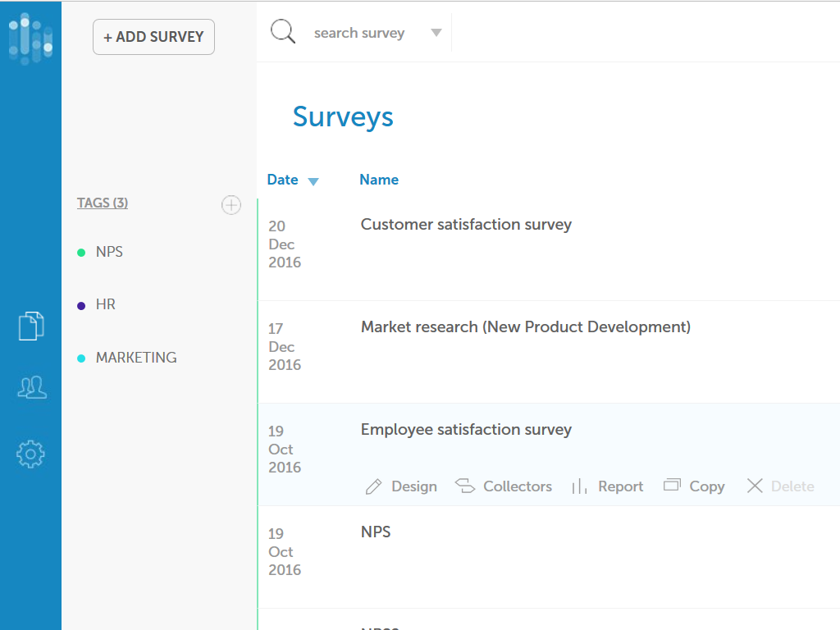Select the Design pencil icon for Employee satisfaction survey
The image size is (840, 630).
tap(375, 486)
